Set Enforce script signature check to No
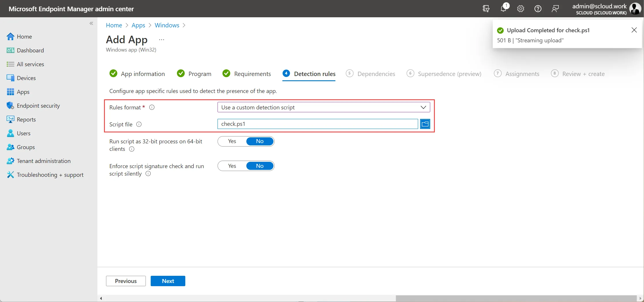Screen dimensions: 644x302 point(260,166)
